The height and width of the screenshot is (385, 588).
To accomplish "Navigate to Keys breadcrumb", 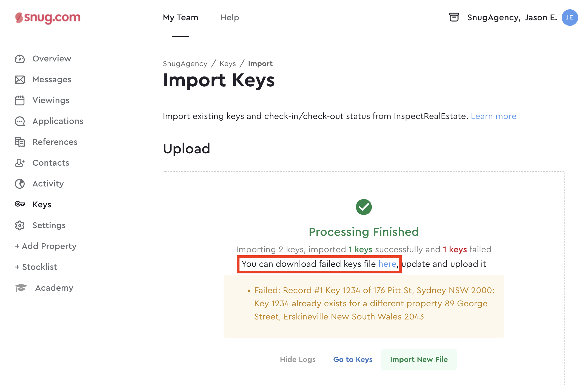I will pyautogui.click(x=228, y=64).
